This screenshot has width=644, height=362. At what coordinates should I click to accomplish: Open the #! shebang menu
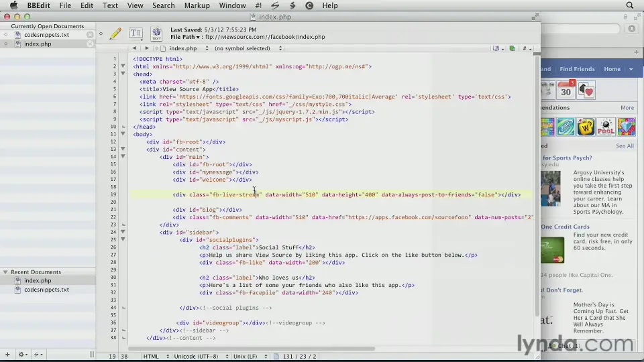[x=258, y=5]
